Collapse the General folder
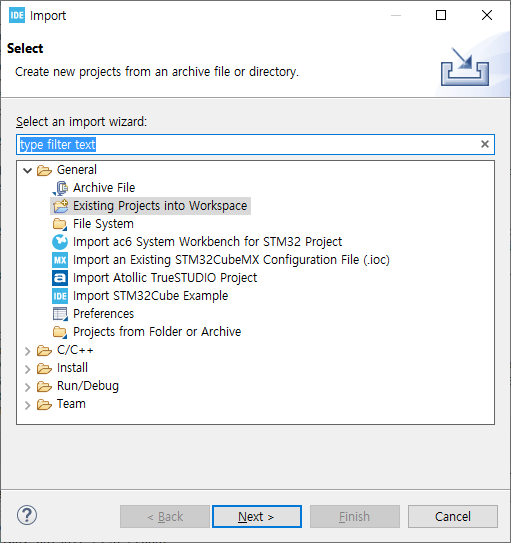Screen dimensions: 511x543 click(x=27, y=170)
